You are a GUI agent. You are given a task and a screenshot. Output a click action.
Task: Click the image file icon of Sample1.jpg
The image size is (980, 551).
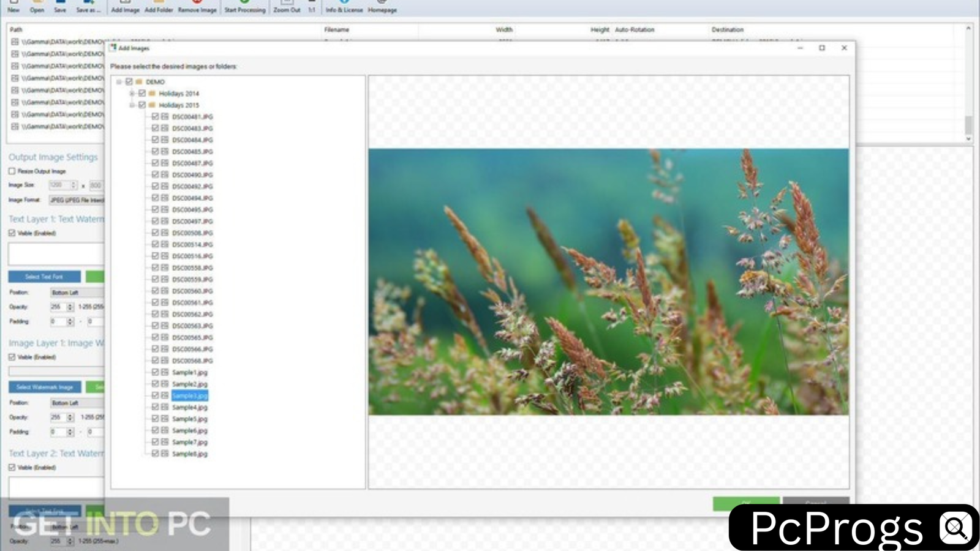tap(165, 372)
